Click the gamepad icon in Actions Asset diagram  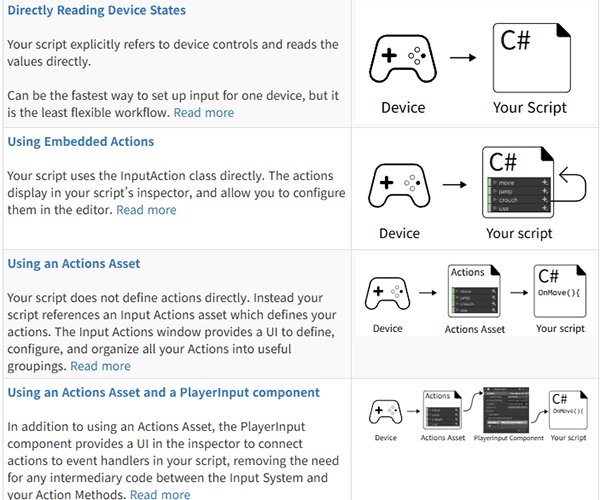click(x=388, y=293)
